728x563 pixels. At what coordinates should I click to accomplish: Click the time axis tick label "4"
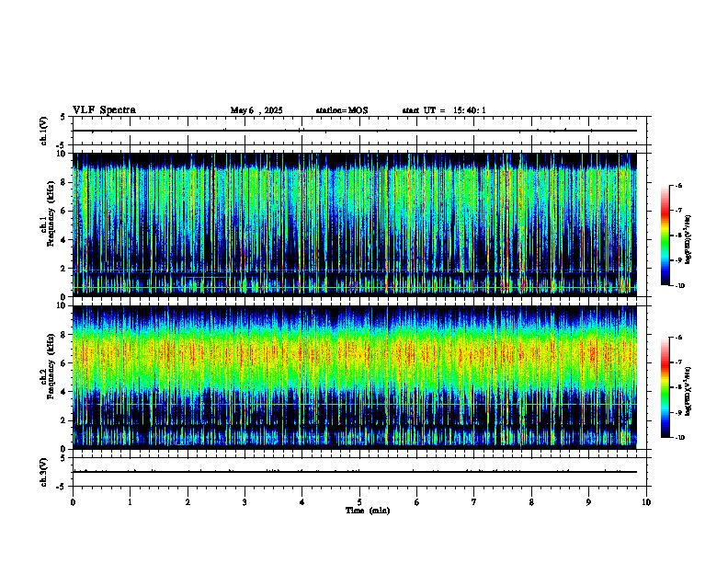click(x=302, y=502)
